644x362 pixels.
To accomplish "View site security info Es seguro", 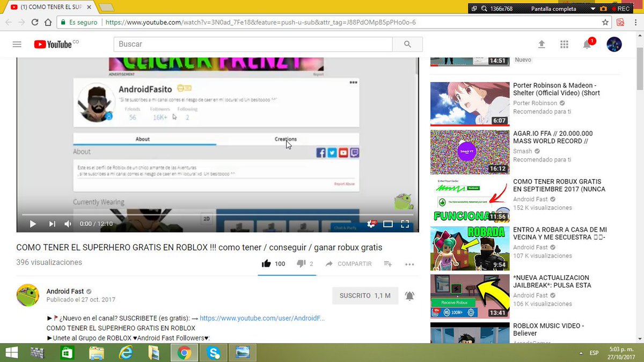I will tap(79, 23).
